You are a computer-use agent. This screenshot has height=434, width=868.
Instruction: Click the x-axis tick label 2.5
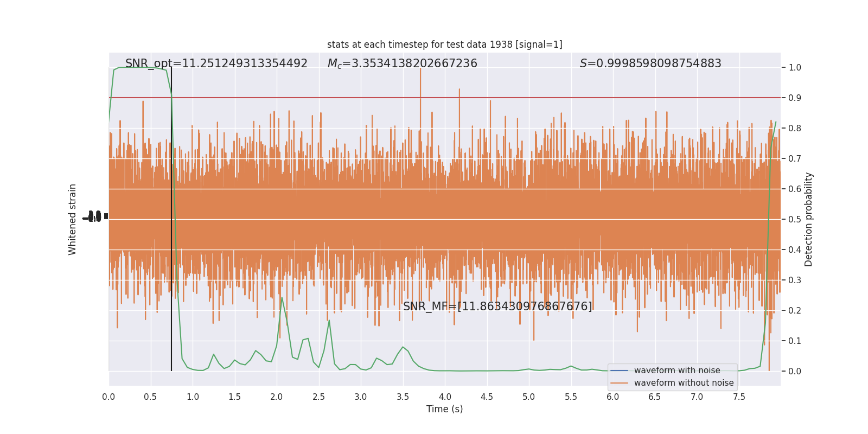click(x=318, y=397)
